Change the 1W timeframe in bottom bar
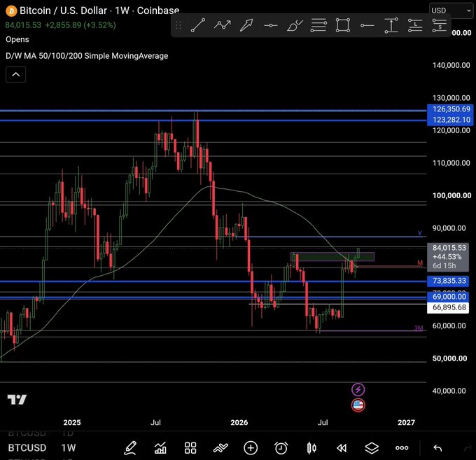Screen dimensions: 476x460 pyautogui.click(x=69, y=448)
